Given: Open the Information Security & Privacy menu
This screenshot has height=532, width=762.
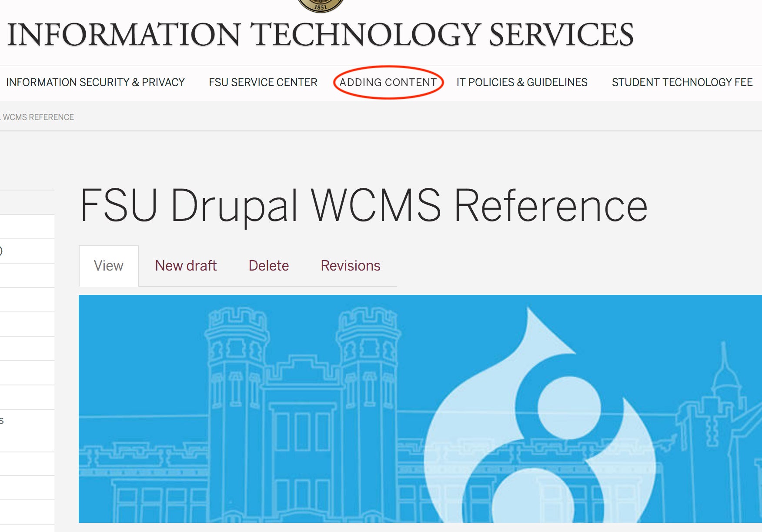Looking at the screenshot, I should coord(95,82).
